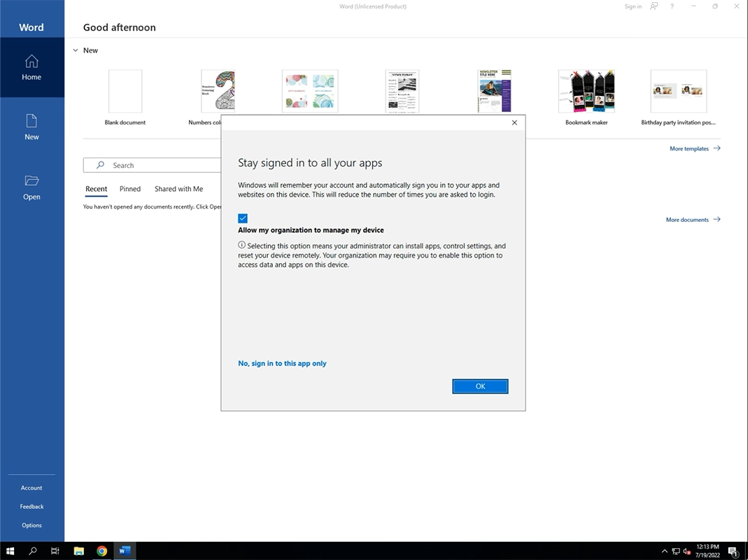Close the Stay signed in dialog
Image resolution: width=748 pixels, height=560 pixels.
pyautogui.click(x=514, y=122)
